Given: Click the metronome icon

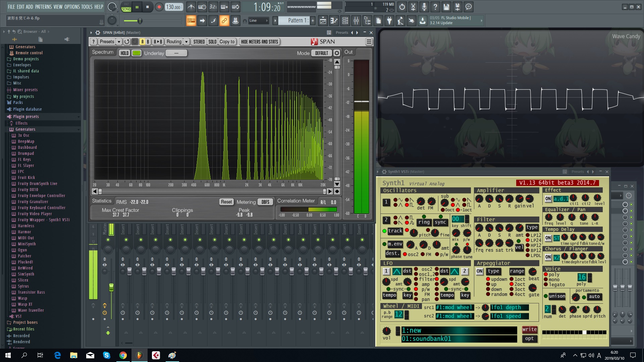Looking at the screenshot, I should (x=191, y=7).
